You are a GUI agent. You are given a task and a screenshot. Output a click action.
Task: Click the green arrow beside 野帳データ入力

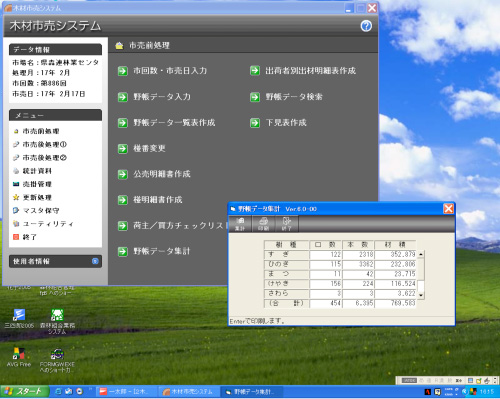click(x=123, y=97)
